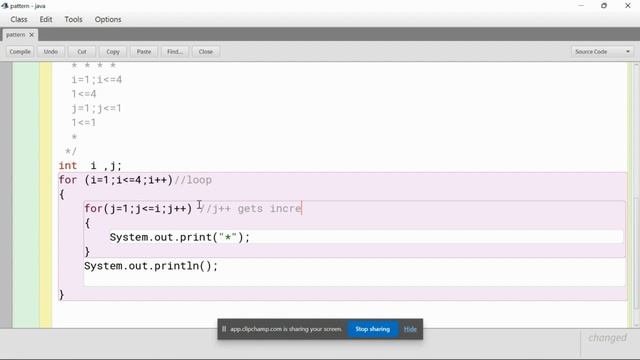Click the Cut button
640x360 pixels.
pyautogui.click(x=82, y=52)
